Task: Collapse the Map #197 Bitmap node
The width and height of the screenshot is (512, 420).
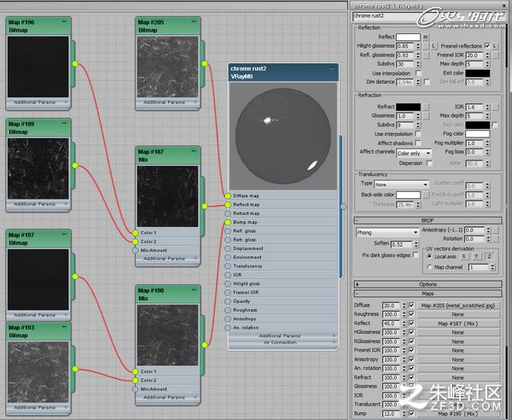Action: 64,235
